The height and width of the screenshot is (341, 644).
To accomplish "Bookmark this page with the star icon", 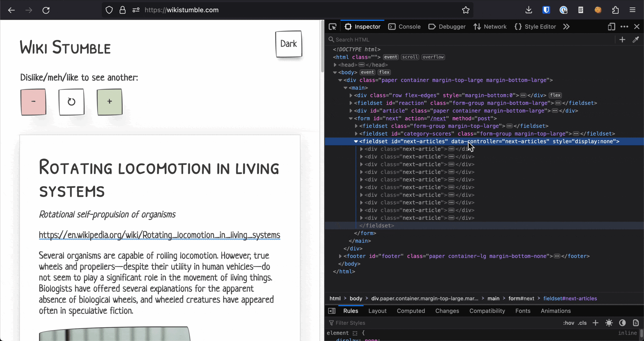I will point(466,10).
